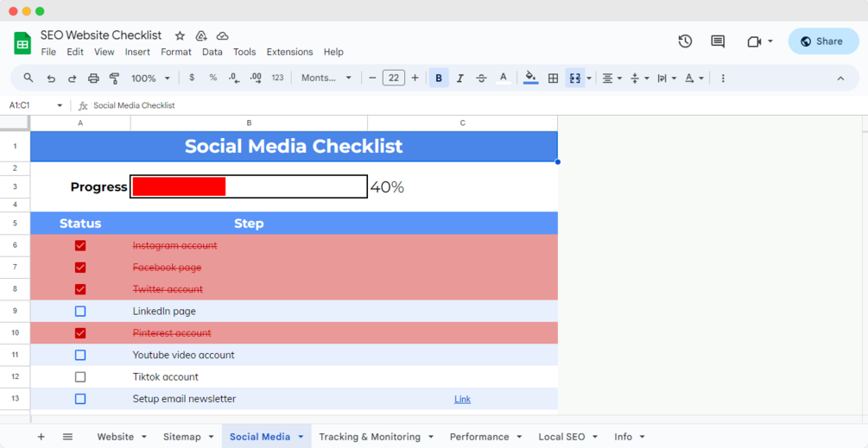Open the text color picker
The image size is (868, 448).
pyautogui.click(x=504, y=78)
